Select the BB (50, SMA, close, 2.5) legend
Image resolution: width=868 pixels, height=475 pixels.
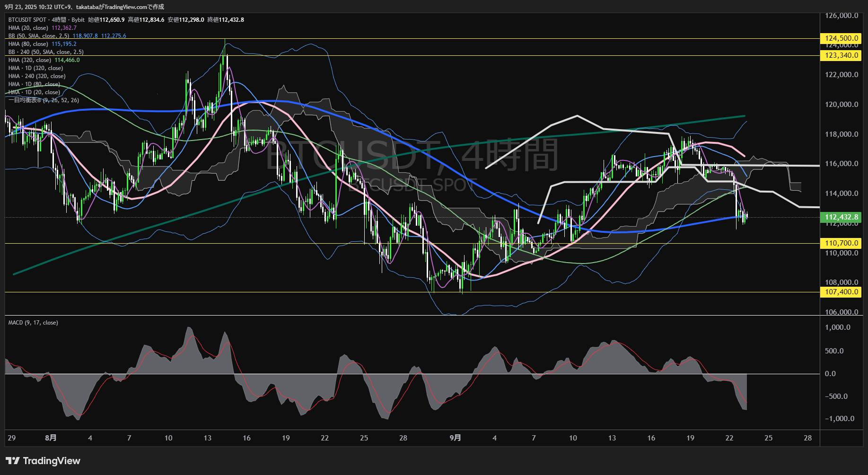coord(39,36)
